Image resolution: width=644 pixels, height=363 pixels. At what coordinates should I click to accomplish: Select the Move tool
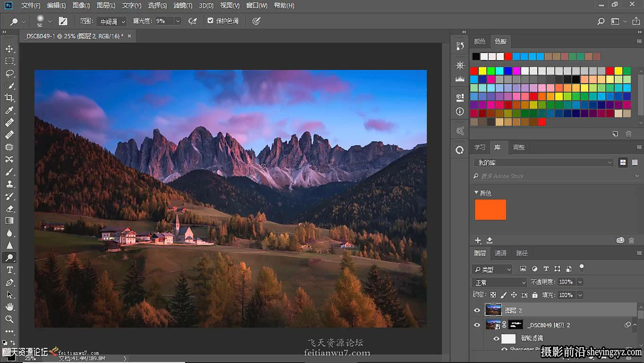click(x=9, y=49)
